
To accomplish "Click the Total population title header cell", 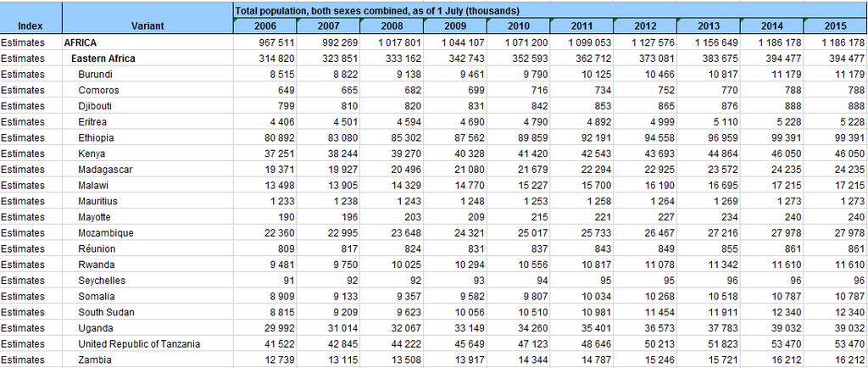I will pos(550,9).
